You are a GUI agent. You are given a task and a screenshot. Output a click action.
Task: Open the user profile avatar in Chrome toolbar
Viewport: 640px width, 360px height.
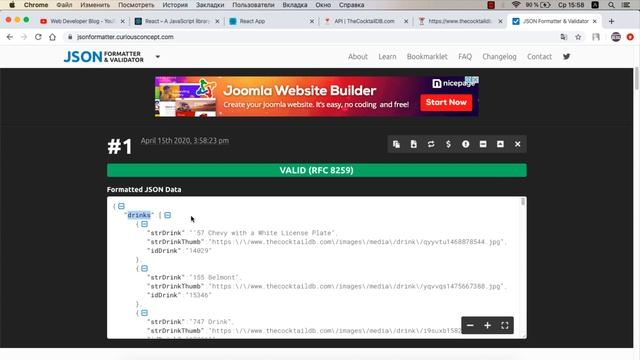click(x=616, y=37)
